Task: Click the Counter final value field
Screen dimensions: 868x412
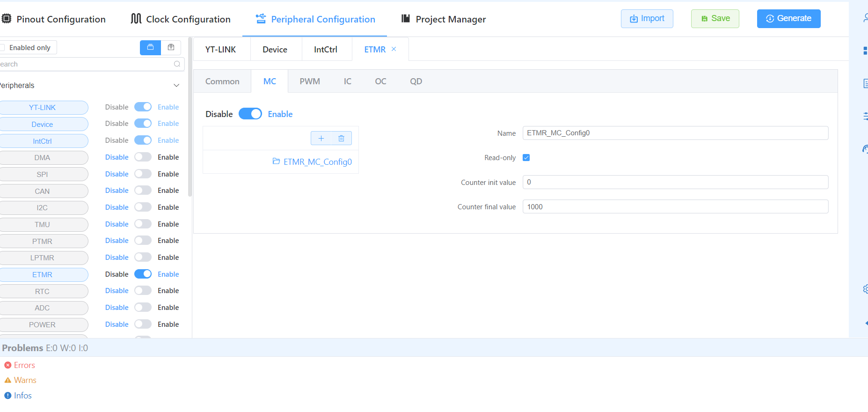Action: point(675,207)
